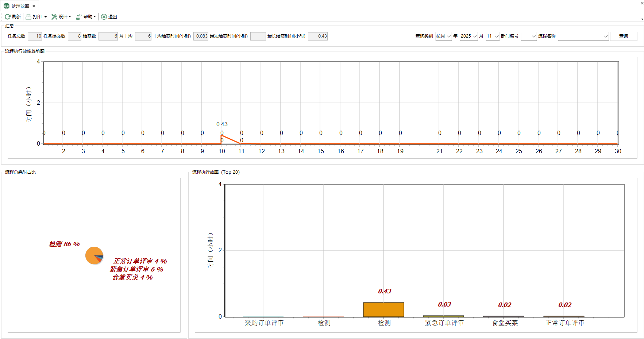This screenshot has height=339, width=644.
Task: Click the globe icon on 处理效率 tab
Action: point(7,6)
